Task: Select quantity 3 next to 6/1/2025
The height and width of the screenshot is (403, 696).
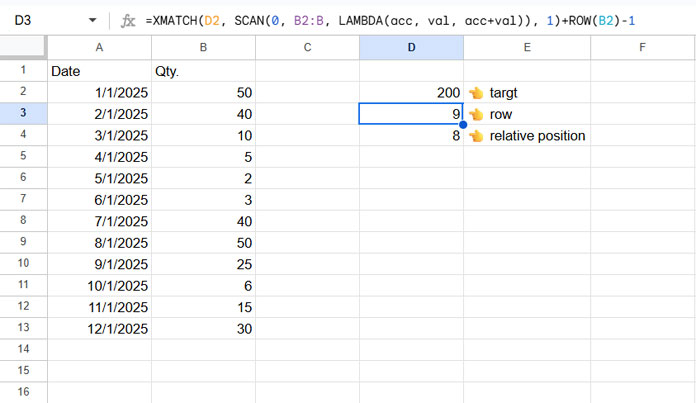Action: coord(203,199)
